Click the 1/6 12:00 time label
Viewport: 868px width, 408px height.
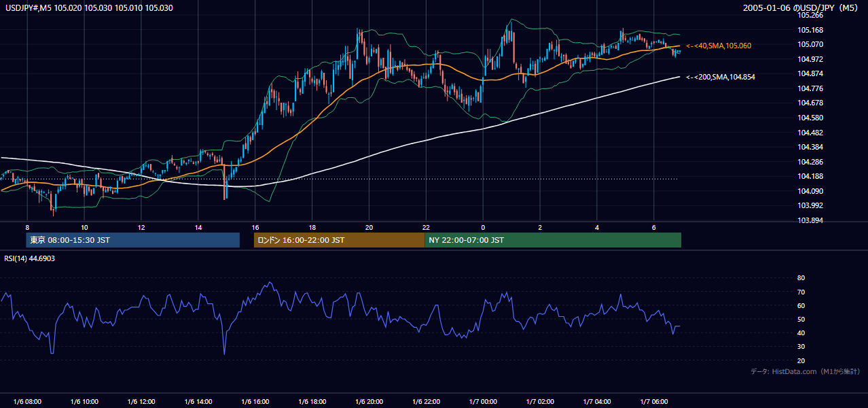click(x=141, y=401)
